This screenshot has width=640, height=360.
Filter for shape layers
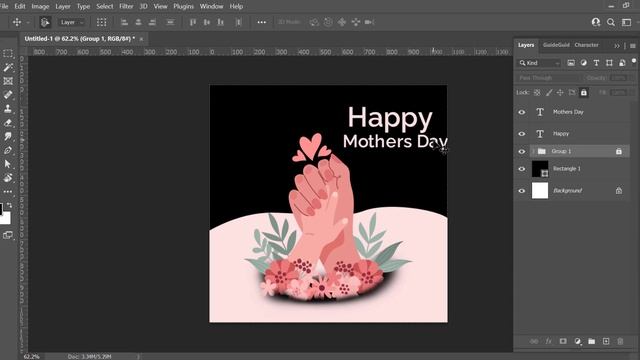click(609, 63)
